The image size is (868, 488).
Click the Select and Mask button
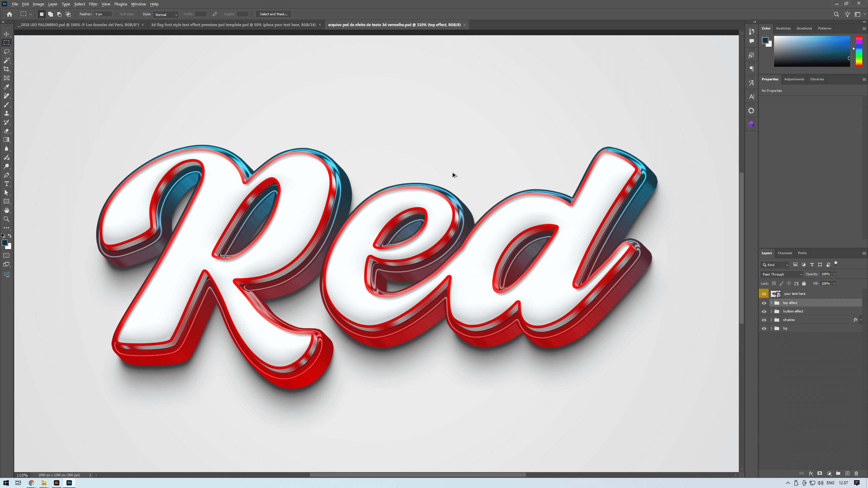[273, 14]
